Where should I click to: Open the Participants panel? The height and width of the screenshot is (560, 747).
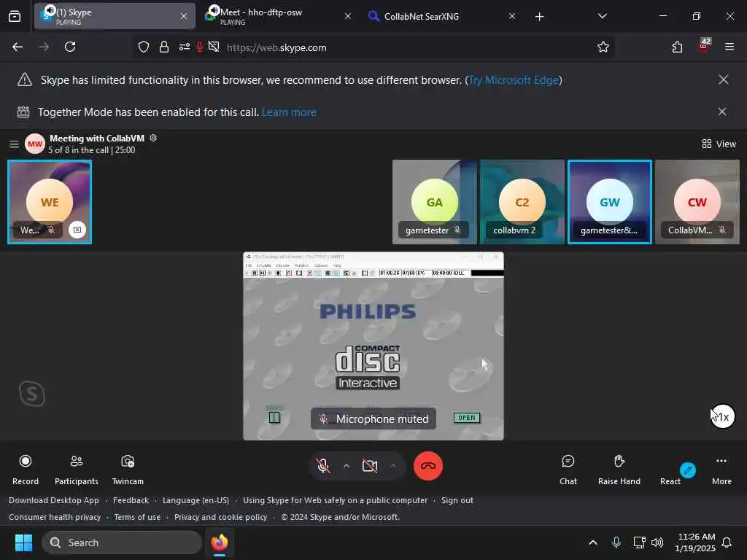tap(76, 470)
